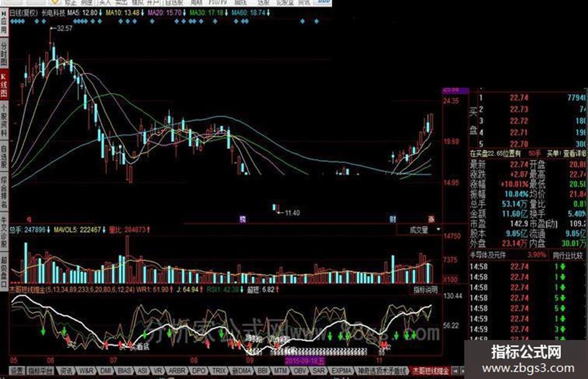Image resolution: width=588 pixels, height=379 pixels.
Task: Select the OBV indicator tab
Action: 300,371
